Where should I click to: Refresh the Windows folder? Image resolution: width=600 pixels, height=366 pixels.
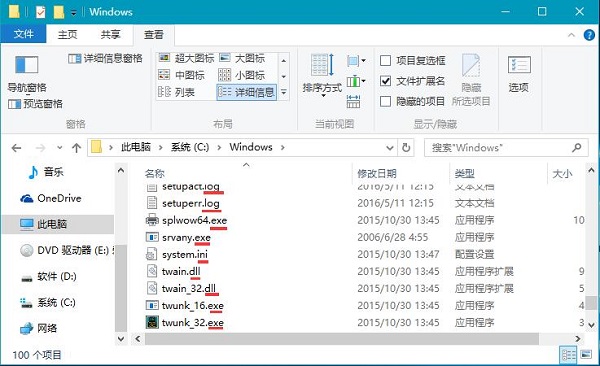coord(406,147)
